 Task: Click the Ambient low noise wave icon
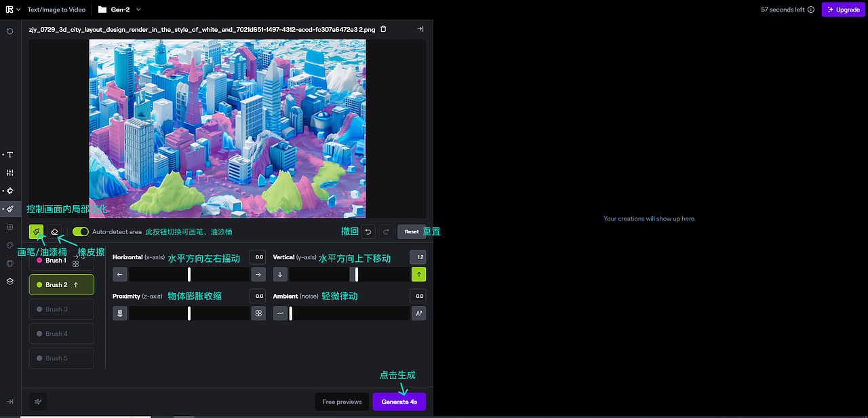[x=280, y=313]
